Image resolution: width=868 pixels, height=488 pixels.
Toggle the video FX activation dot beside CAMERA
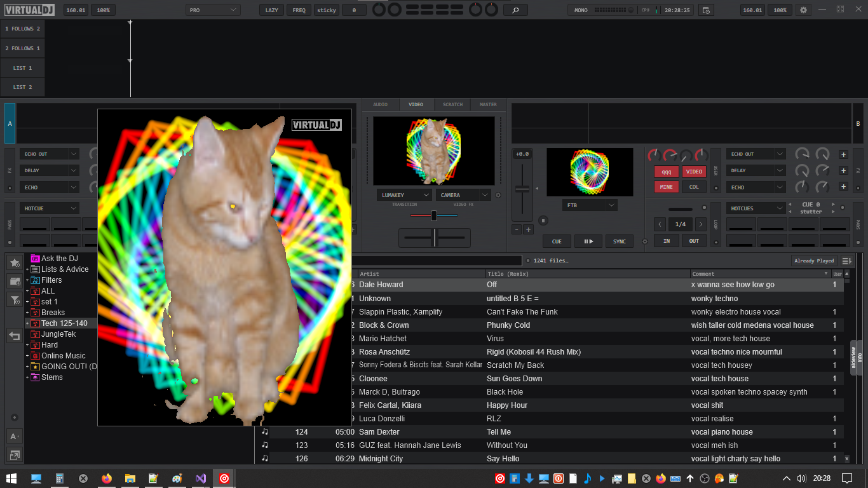pos(498,195)
